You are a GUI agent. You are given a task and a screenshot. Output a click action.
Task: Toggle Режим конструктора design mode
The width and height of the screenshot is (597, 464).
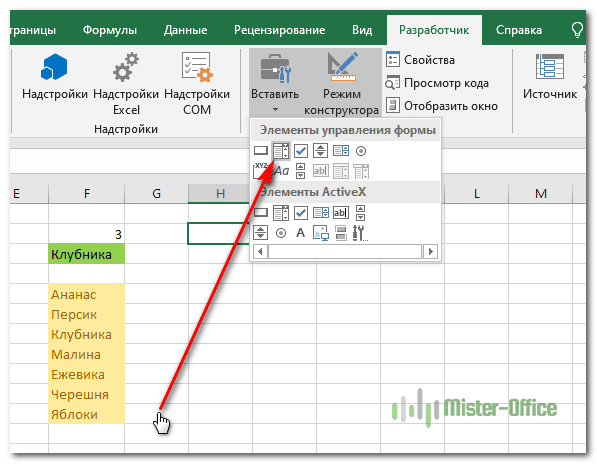click(342, 83)
